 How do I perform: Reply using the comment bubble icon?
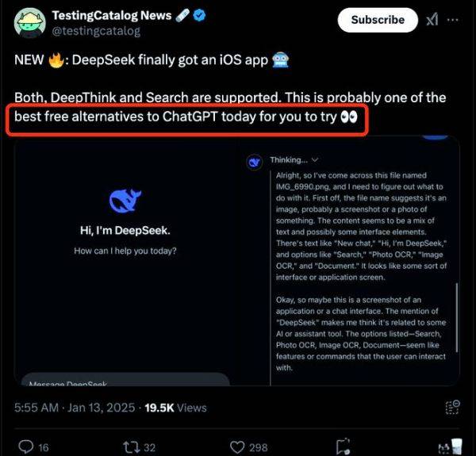click(x=25, y=447)
